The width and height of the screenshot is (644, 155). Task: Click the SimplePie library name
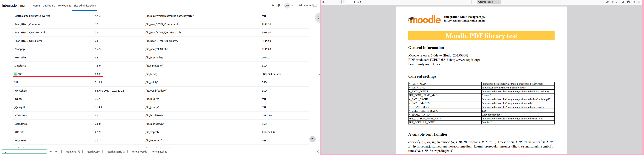tap(20, 66)
